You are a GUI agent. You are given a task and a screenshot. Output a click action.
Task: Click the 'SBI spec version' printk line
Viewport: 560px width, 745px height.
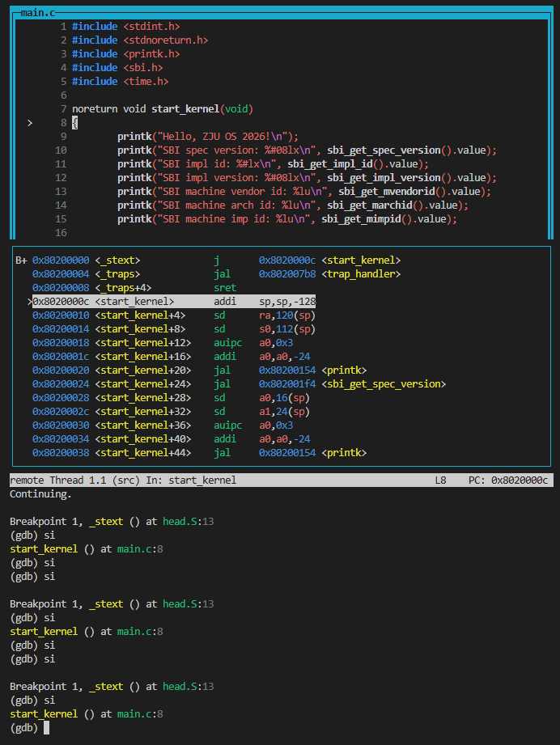click(x=307, y=150)
